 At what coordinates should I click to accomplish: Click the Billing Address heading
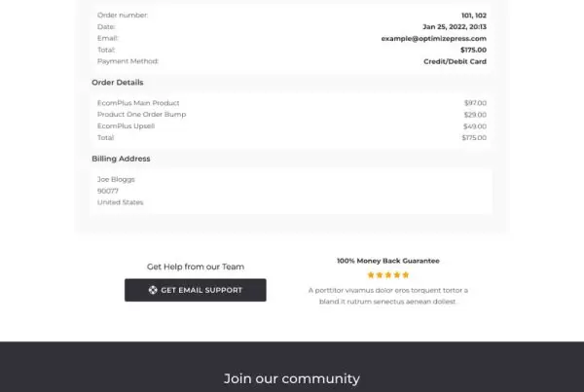(121, 159)
